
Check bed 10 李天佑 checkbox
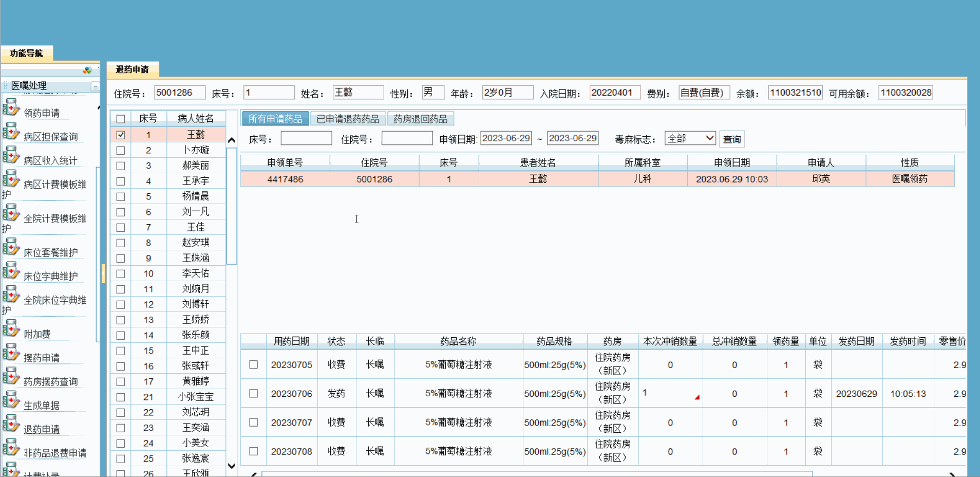tap(121, 273)
